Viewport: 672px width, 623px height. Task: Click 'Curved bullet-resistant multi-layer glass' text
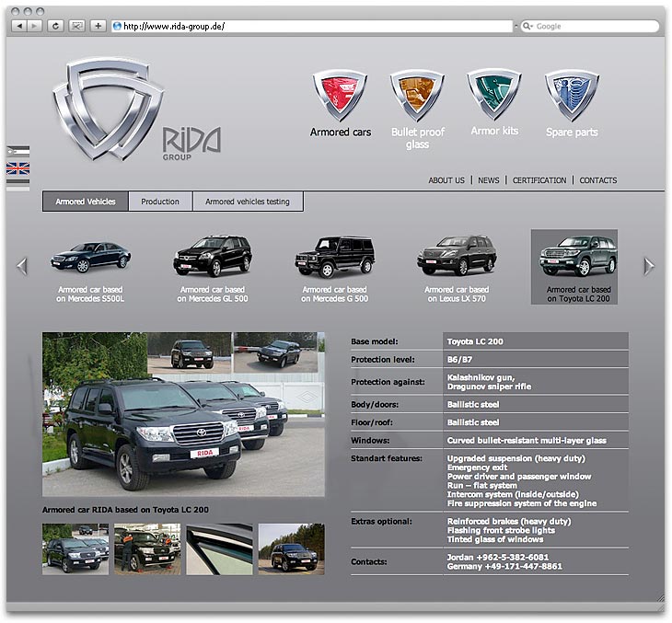(527, 441)
